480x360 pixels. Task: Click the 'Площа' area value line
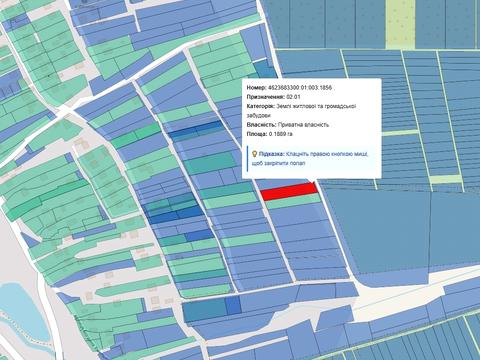(x=270, y=134)
